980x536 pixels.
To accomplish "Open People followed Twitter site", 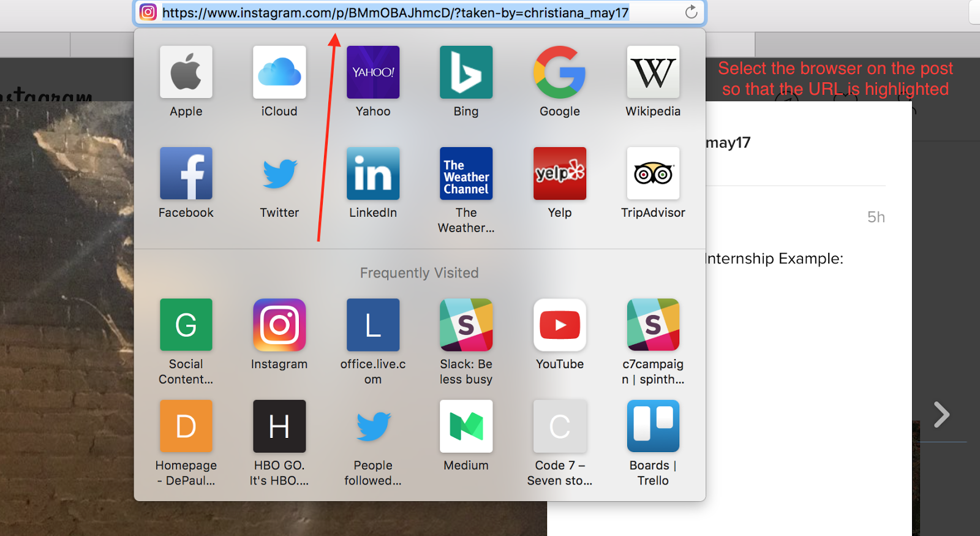I will pos(373,426).
